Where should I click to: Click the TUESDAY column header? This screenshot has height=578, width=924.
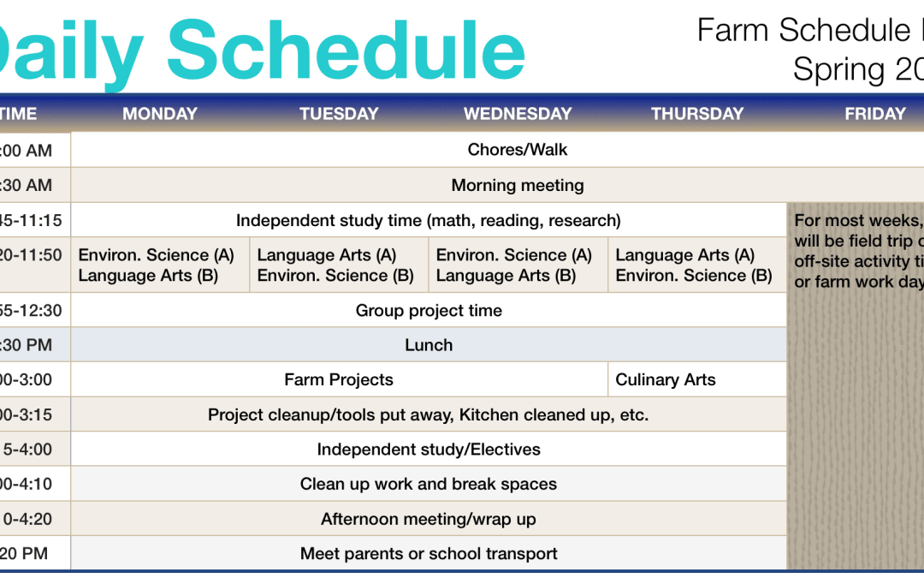pyautogui.click(x=339, y=114)
